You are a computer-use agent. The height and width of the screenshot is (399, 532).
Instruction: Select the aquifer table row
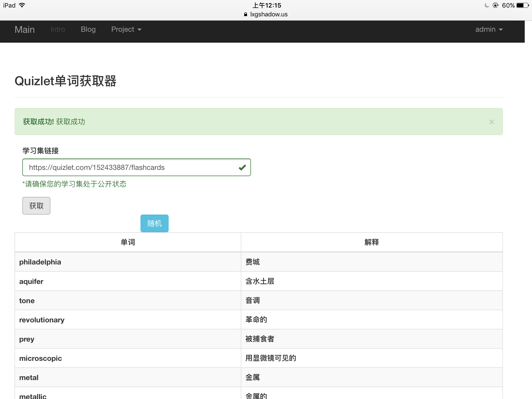(31, 281)
